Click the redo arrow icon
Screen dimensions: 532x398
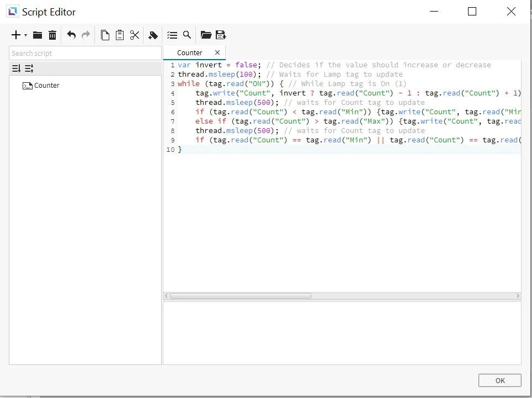tap(86, 35)
